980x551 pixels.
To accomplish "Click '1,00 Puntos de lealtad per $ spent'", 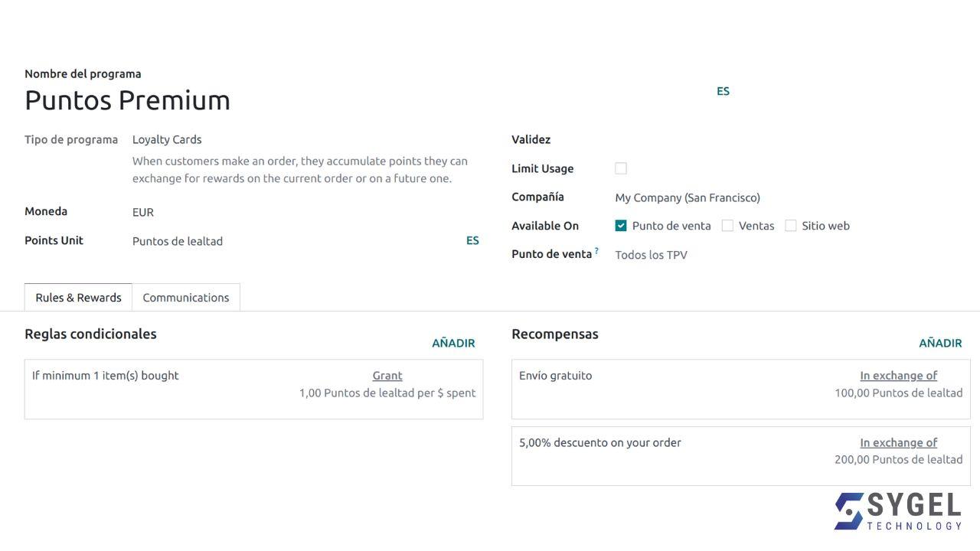I will coord(387,393).
